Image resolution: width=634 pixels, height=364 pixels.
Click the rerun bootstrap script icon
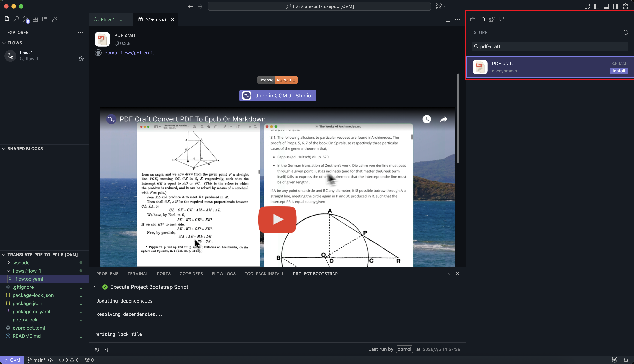pos(97,350)
